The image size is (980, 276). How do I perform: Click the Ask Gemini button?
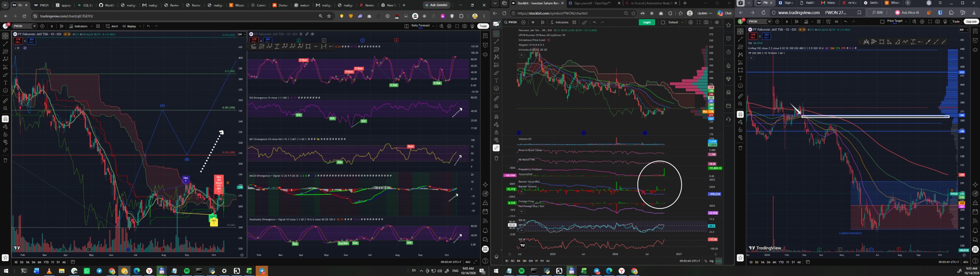tap(436, 5)
